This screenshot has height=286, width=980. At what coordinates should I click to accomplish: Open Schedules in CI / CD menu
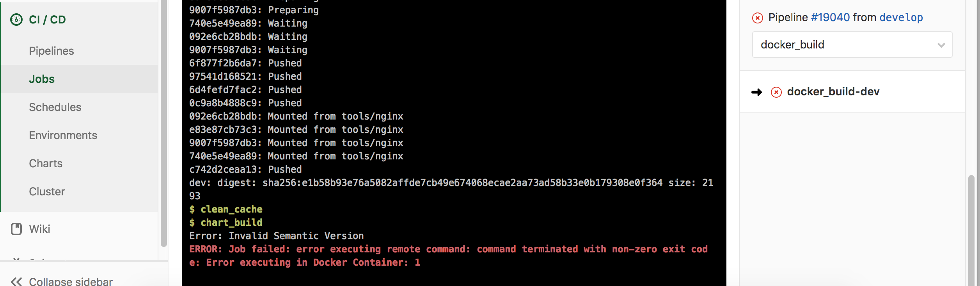pos(55,107)
